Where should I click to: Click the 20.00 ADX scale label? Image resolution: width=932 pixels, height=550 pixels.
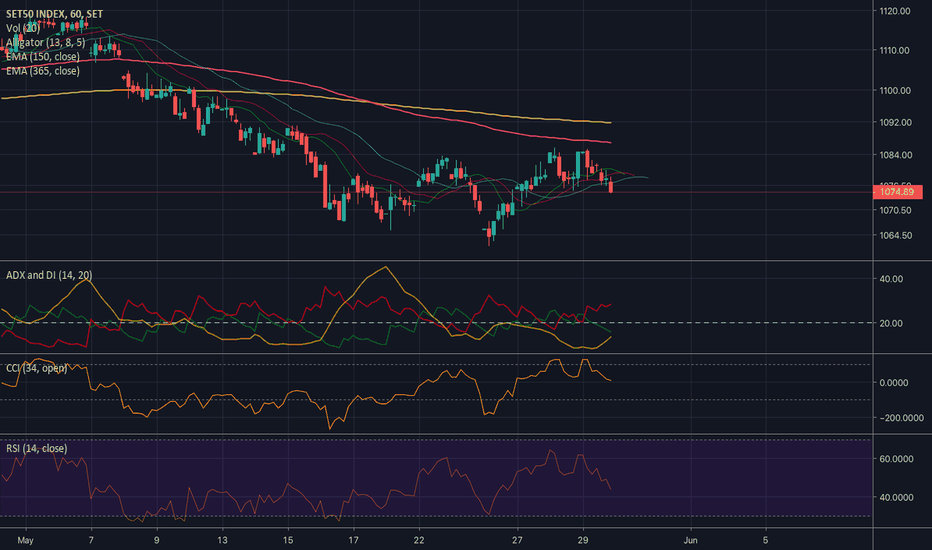(x=891, y=323)
